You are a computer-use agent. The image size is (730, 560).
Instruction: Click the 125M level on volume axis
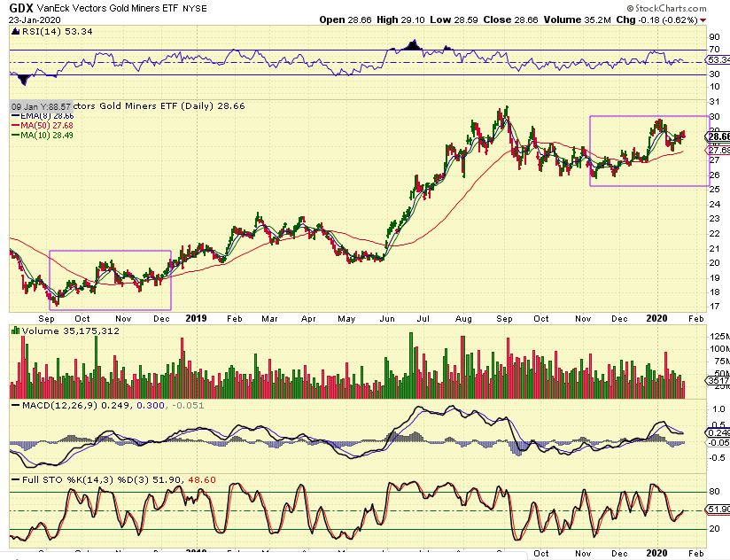pyautogui.click(x=719, y=336)
